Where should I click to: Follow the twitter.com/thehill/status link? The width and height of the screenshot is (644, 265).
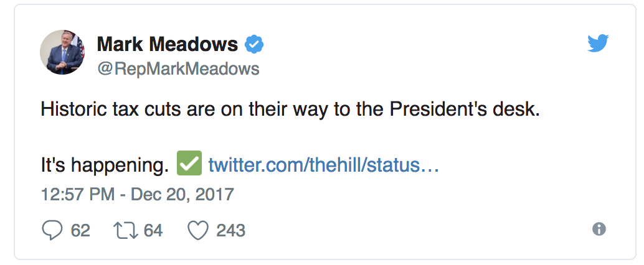click(324, 165)
